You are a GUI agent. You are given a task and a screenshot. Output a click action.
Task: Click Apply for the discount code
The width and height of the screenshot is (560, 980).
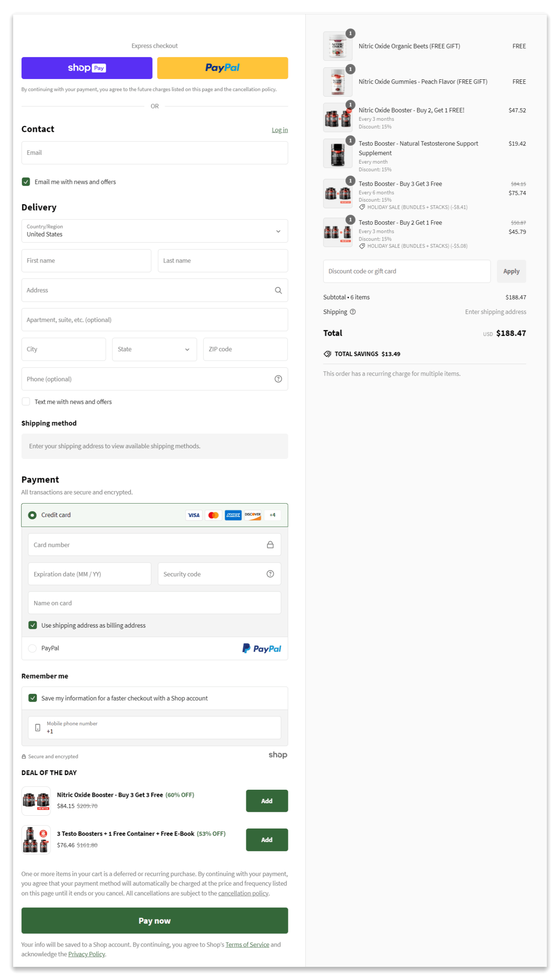click(x=511, y=271)
